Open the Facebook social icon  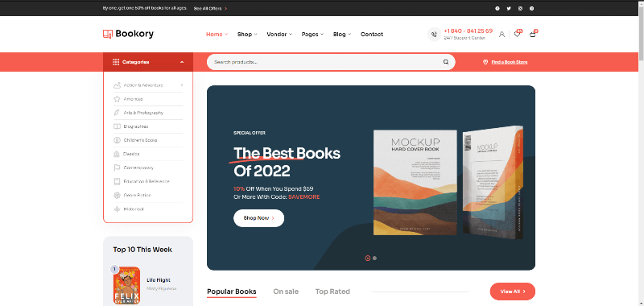pos(497,8)
